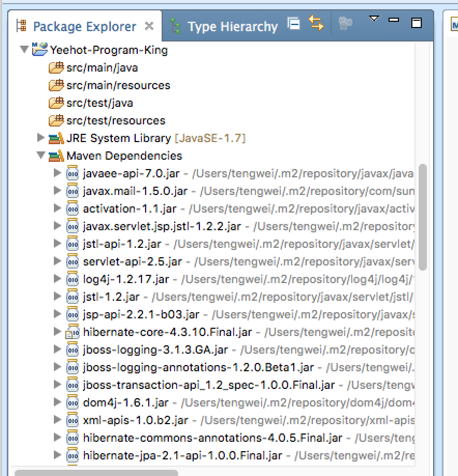The height and width of the screenshot is (476, 458).
Task: Click the jboss-logging-3.1.3.GA.jar jar icon
Action: pyautogui.click(x=73, y=349)
